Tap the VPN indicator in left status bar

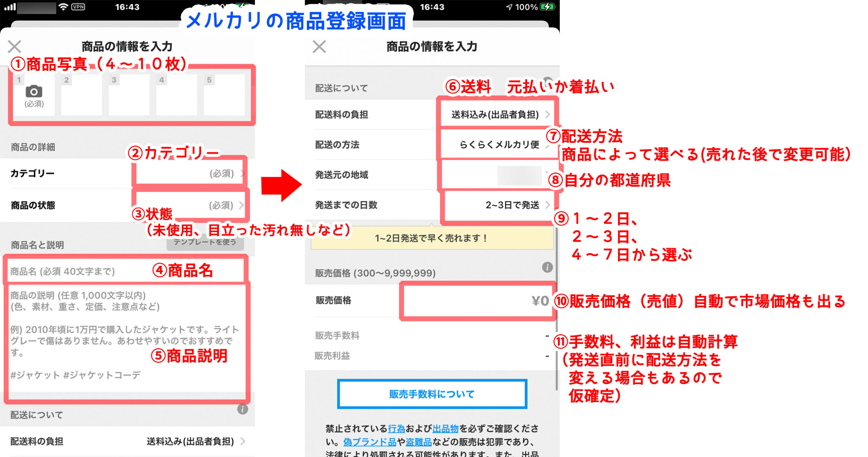click(x=78, y=7)
